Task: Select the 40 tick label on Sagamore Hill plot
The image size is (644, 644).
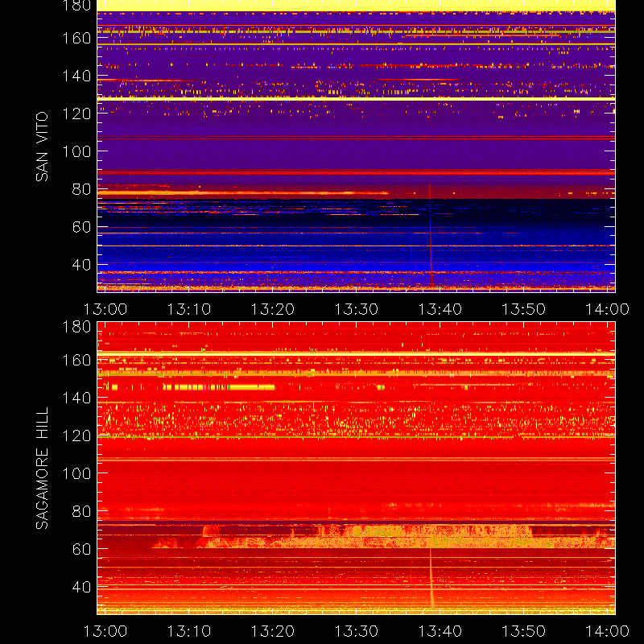Action: (81, 587)
